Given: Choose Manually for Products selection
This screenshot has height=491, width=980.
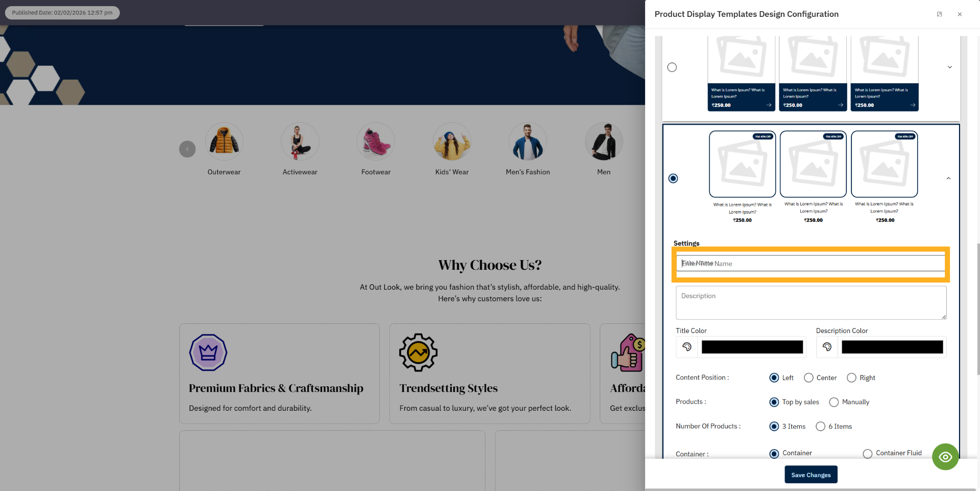Looking at the screenshot, I should coord(834,402).
